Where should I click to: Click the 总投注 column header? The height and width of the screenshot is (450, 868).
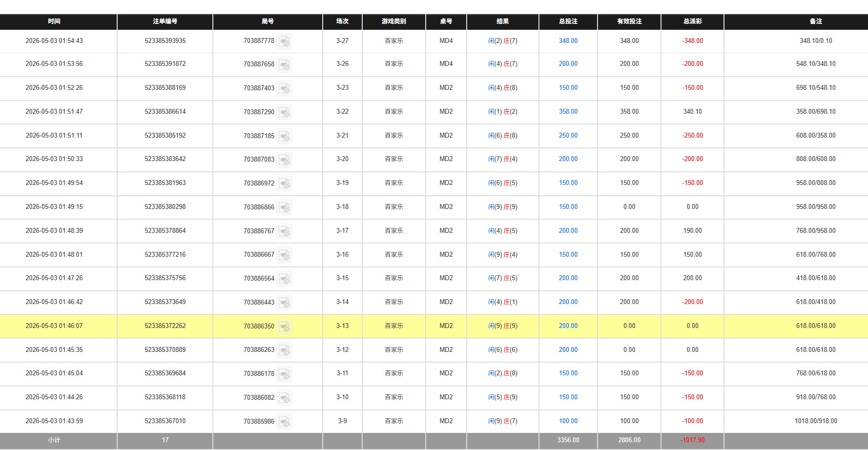click(568, 21)
